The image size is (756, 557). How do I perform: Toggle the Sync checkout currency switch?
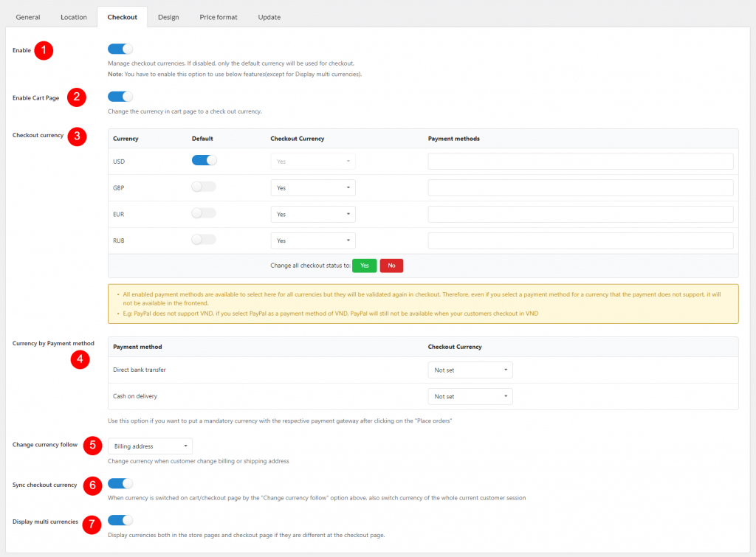click(x=120, y=484)
